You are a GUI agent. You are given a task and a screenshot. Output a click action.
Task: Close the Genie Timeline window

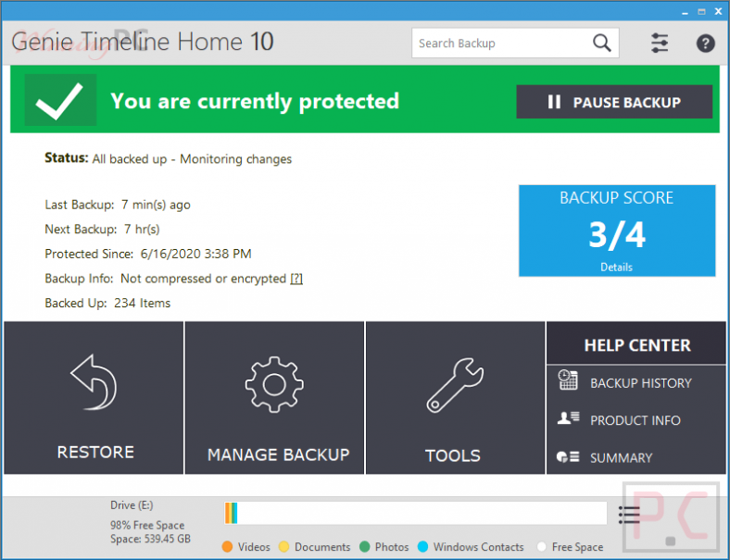coord(718,12)
